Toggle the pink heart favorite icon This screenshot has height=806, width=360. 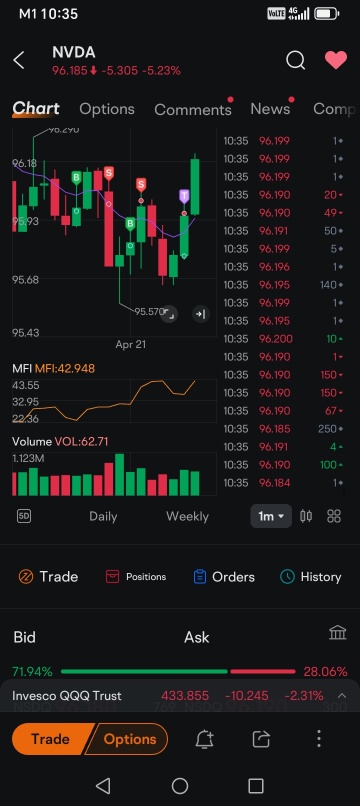point(336,60)
